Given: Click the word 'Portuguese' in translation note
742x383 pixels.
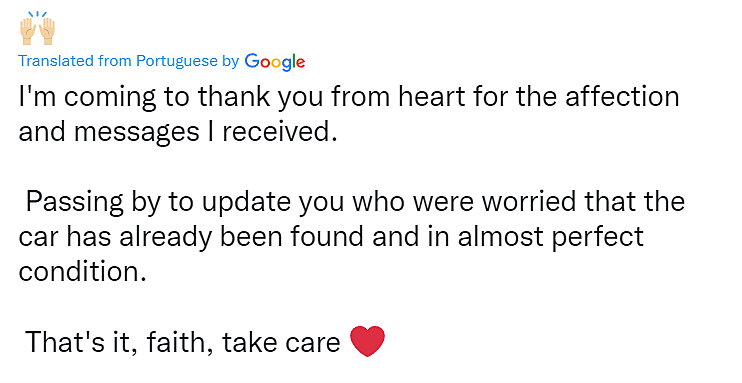Looking at the screenshot, I should 177,61.
